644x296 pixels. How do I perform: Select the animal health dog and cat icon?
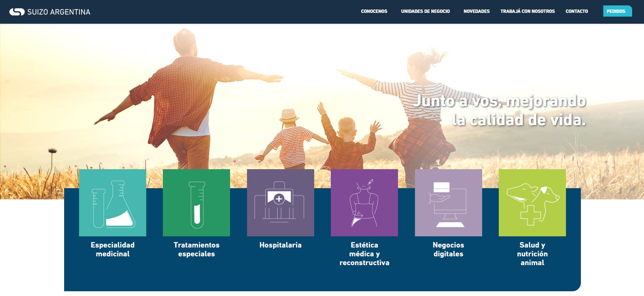(532, 203)
